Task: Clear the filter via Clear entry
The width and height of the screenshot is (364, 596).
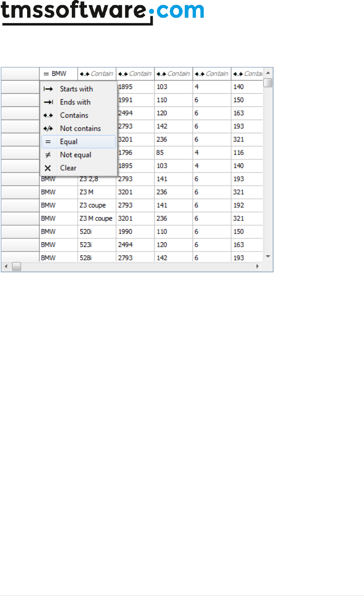Action: point(79,168)
